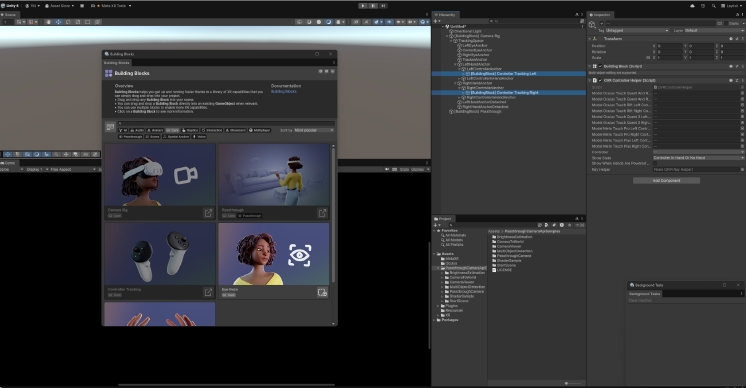Image resolution: width=746 pixels, height=388 pixels.
Task: Click the Controller Tracking block's select-in-scene icon
Action: pos(208,292)
